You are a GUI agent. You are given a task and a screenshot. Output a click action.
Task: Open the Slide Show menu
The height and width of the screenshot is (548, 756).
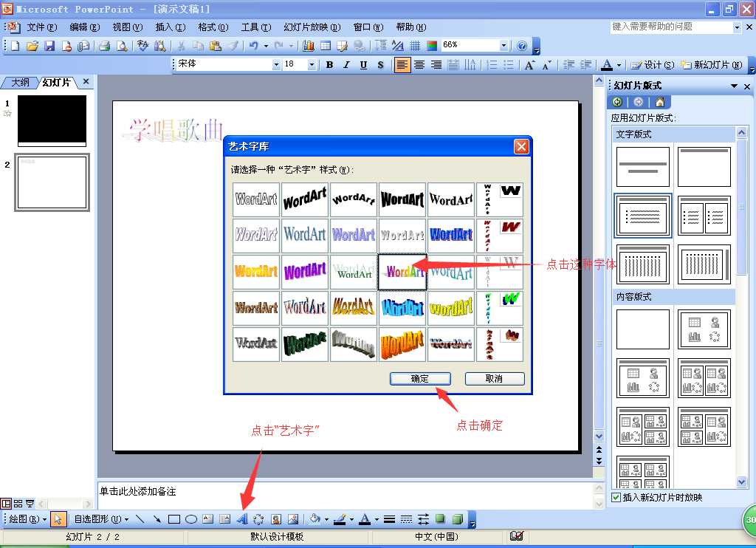[312, 27]
